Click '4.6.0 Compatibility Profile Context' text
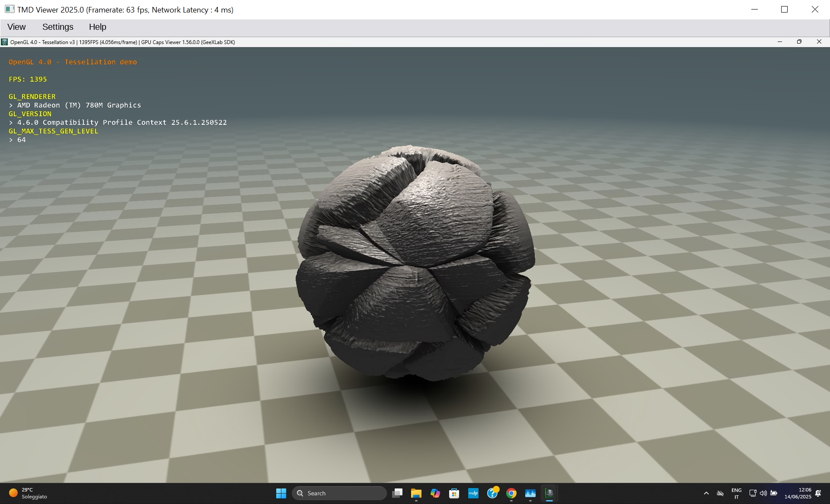 click(x=92, y=123)
